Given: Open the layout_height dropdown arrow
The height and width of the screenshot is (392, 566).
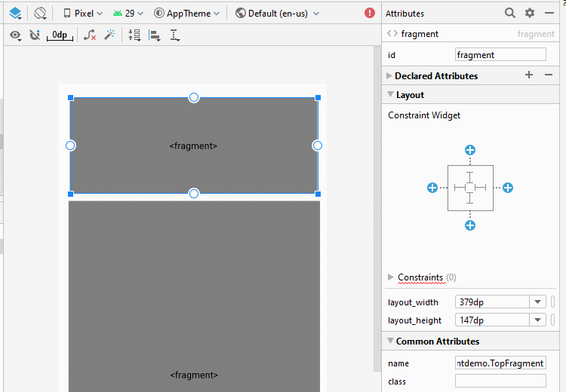Looking at the screenshot, I should (x=537, y=320).
